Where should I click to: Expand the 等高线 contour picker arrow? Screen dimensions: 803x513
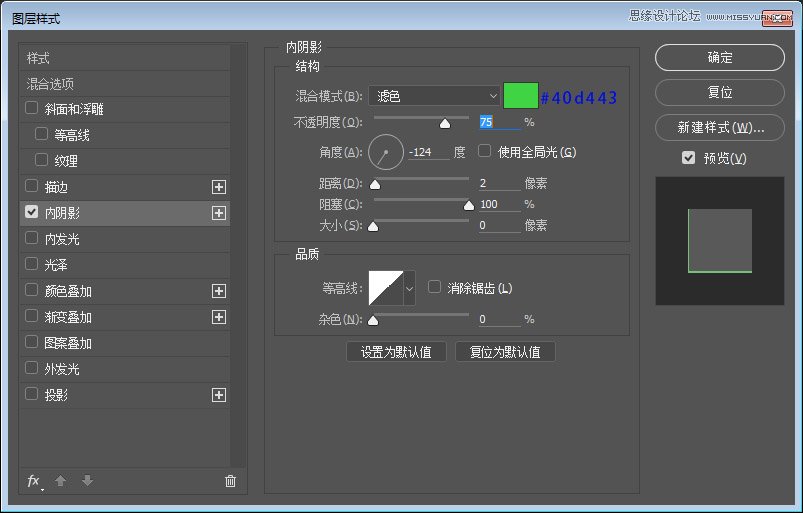[x=409, y=289]
